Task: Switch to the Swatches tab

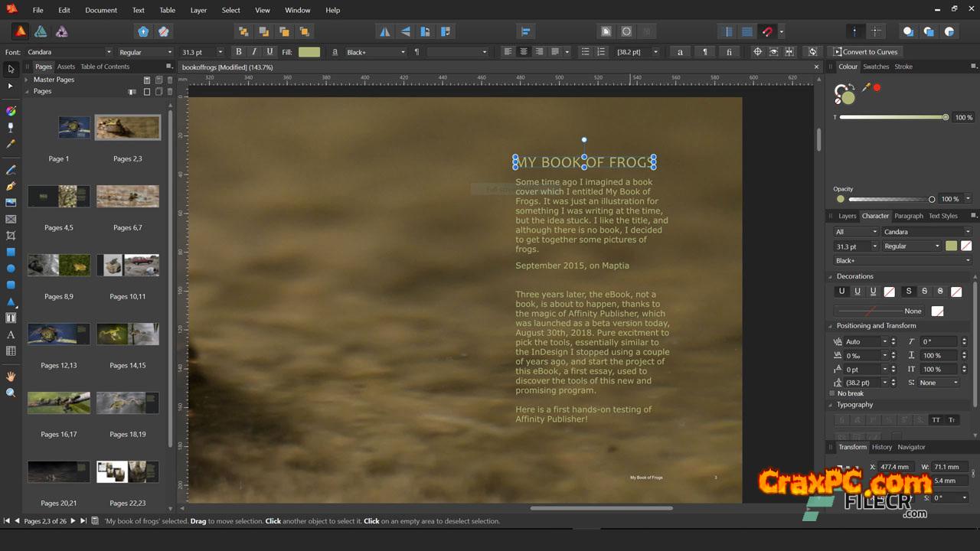Action: [x=876, y=67]
